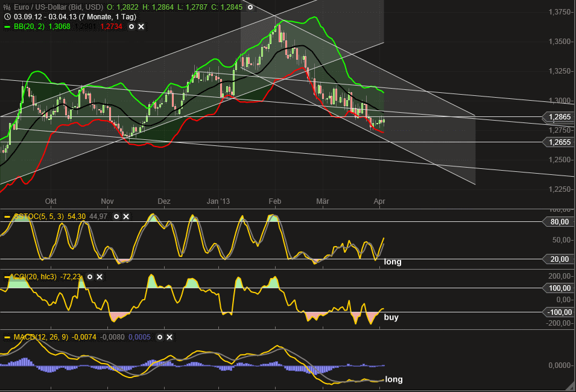Click the Nov month label on time axis

coord(107,201)
